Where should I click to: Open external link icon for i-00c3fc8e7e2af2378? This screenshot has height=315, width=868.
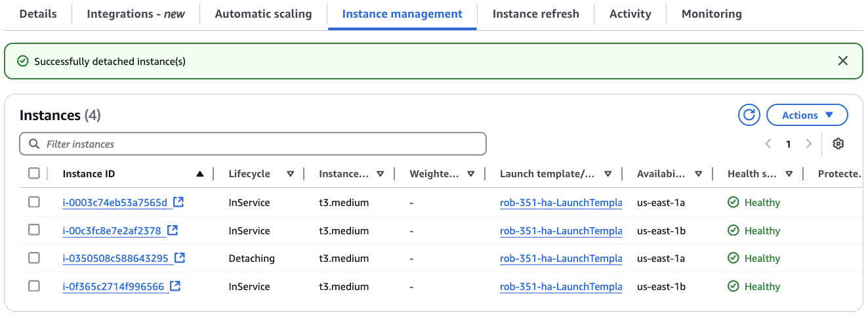tap(173, 230)
